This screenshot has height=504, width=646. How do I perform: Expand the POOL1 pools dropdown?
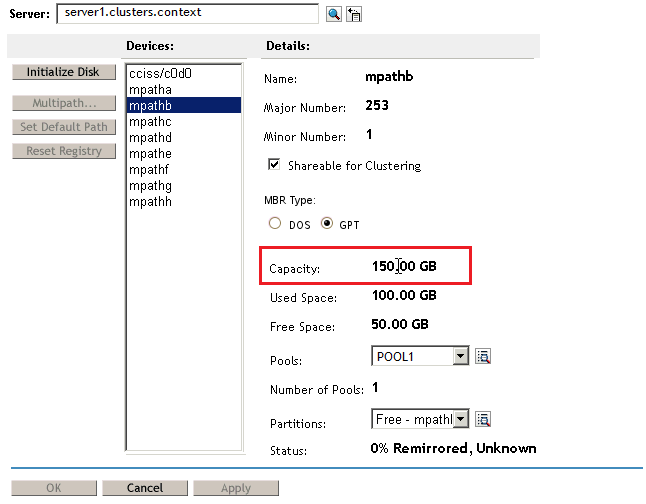[461, 356]
